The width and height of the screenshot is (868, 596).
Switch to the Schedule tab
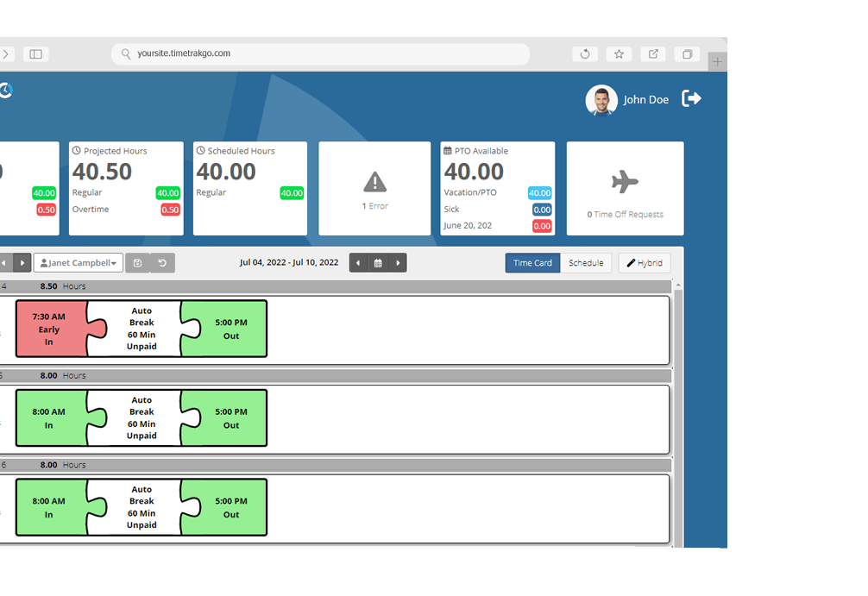pyautogui.click(x=586, y=263)
